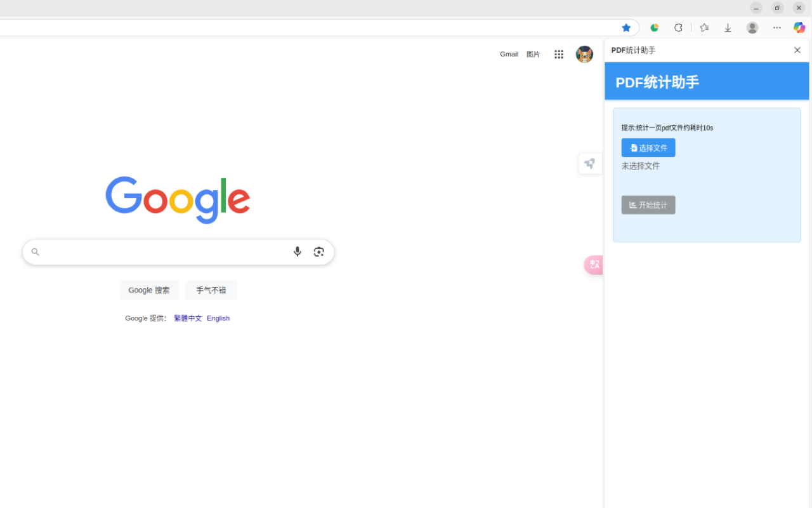Click the PDF统计助手 blue header title
Image resolution: width=812 pixels, height=508 pixels.
657,82
